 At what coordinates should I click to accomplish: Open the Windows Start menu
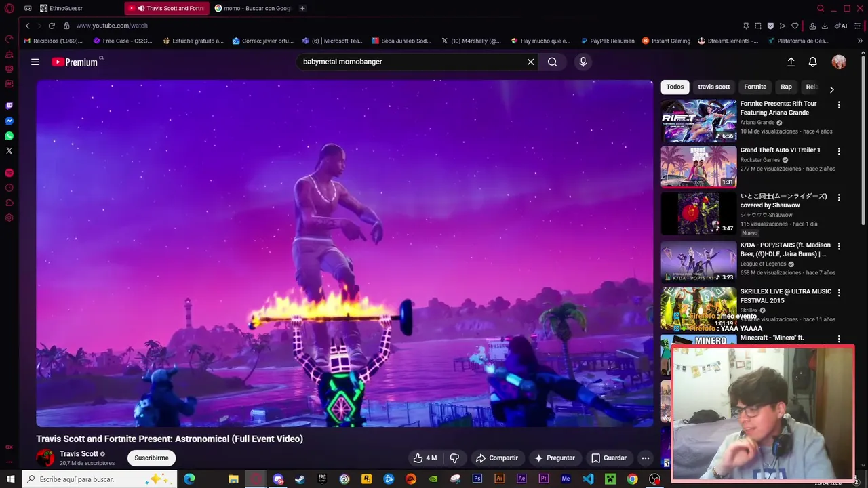pyautogui.click(x=10, y=479)
